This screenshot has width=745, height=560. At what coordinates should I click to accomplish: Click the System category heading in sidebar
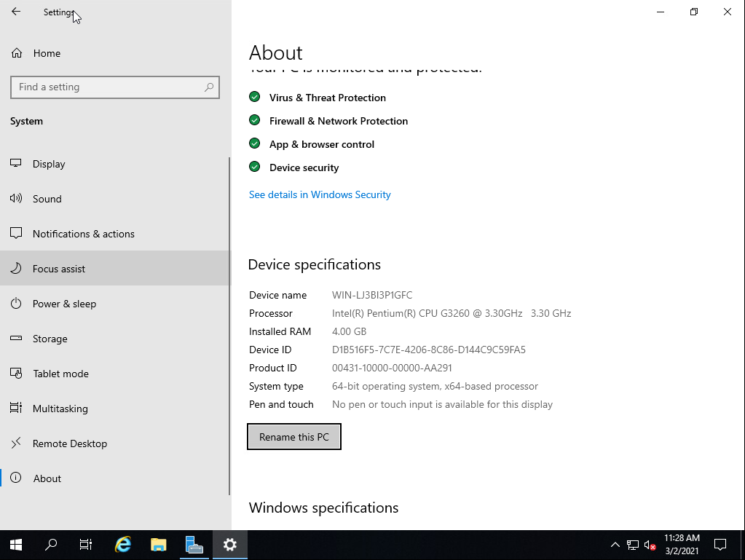tap(27, 121)
